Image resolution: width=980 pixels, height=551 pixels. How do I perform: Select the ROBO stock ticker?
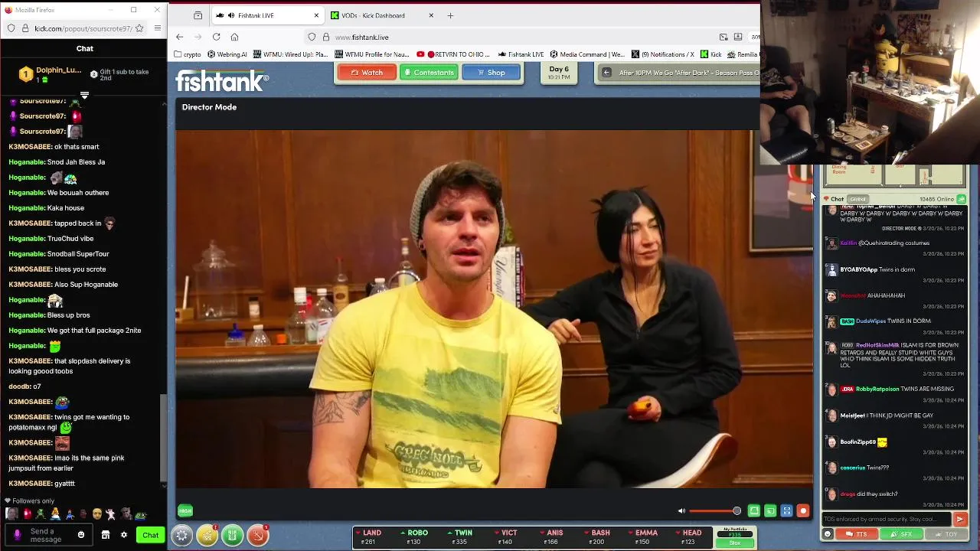point(413,537)
